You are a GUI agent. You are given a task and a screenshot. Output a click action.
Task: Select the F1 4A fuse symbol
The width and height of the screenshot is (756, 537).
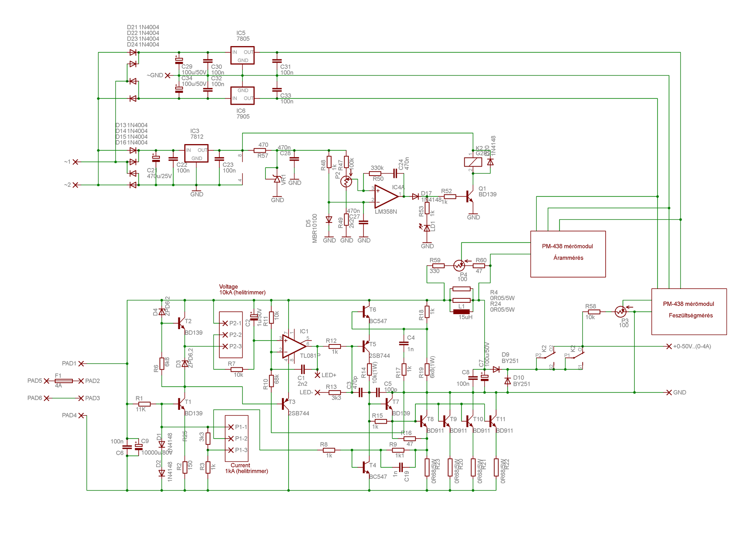click(64, 381)
